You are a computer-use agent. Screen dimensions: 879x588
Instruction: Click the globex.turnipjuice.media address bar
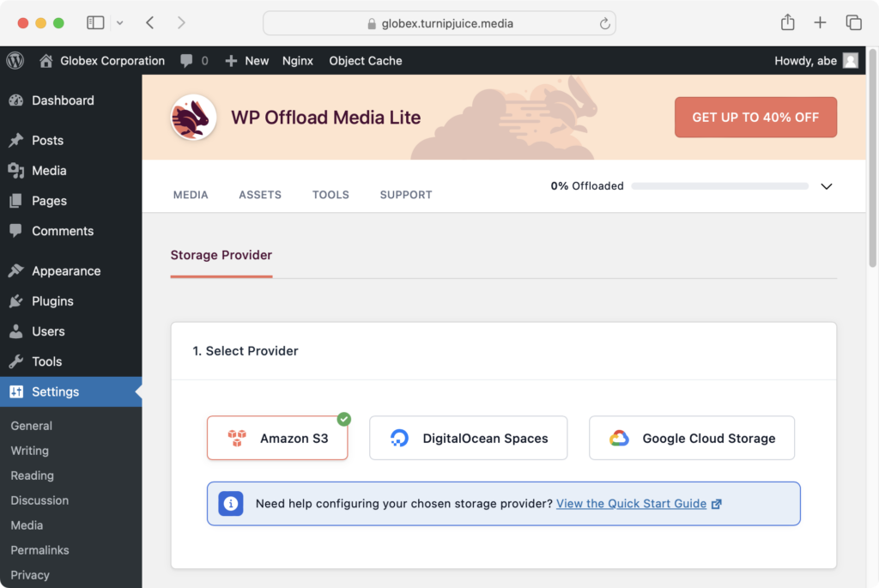point(439,23)
